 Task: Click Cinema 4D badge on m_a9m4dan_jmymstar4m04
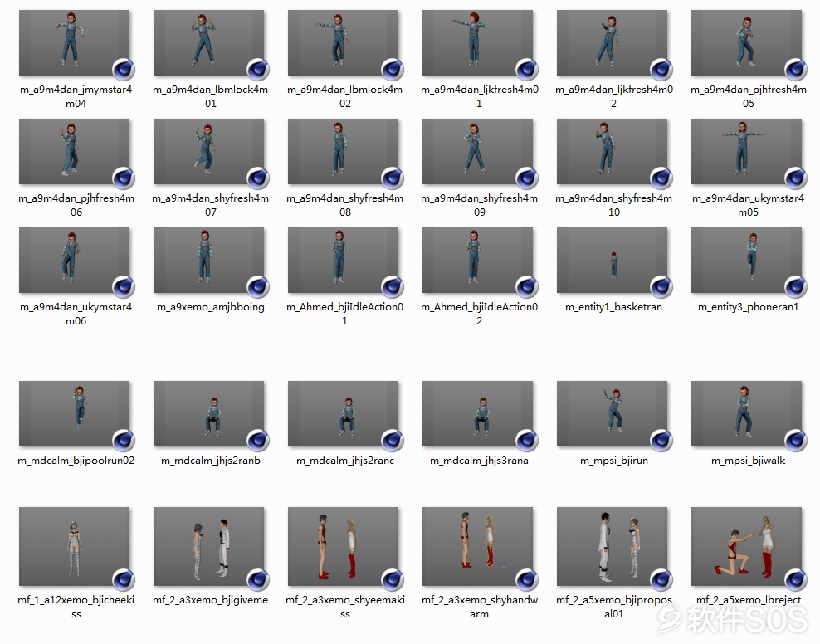click(x=124, y=70)
